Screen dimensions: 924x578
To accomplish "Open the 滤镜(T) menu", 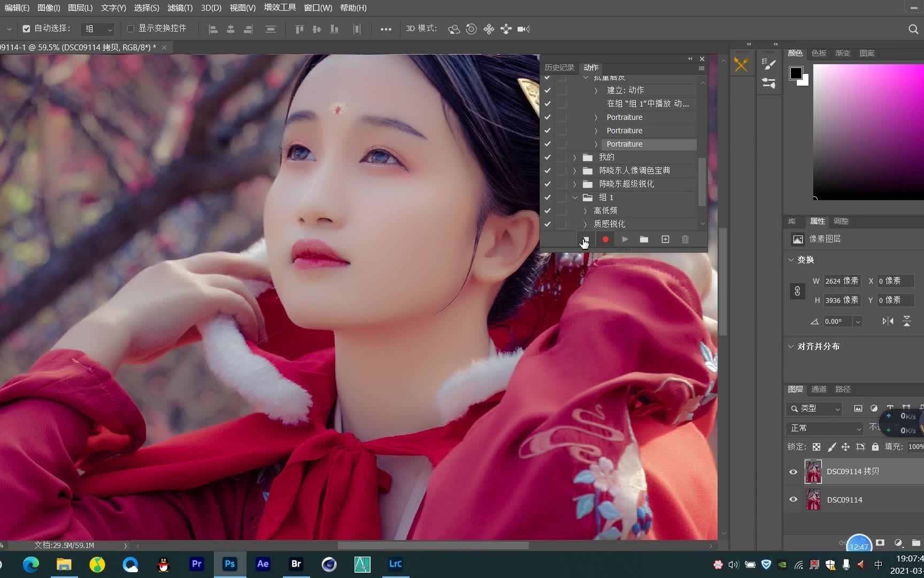I will pyautogui.click(x=180, y=8).
